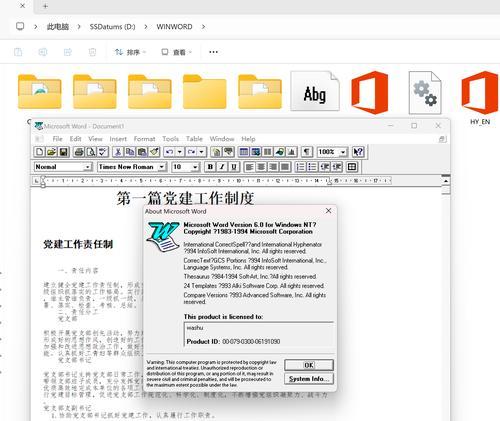Open the Abg font file in Explorer
The image size is (500, 421).
(315, 91)
